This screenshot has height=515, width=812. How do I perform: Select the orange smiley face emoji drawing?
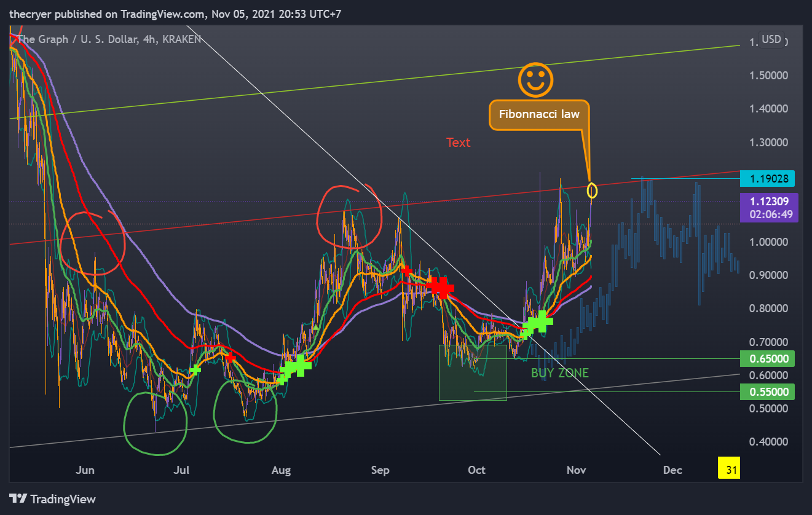[535, 79]
